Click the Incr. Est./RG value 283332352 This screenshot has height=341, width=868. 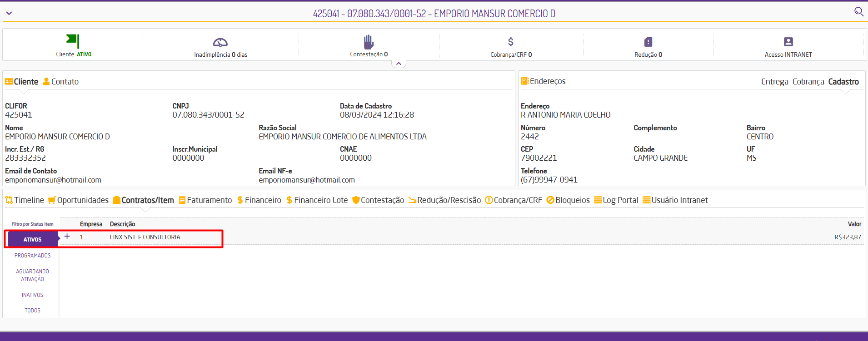(25, 158)
